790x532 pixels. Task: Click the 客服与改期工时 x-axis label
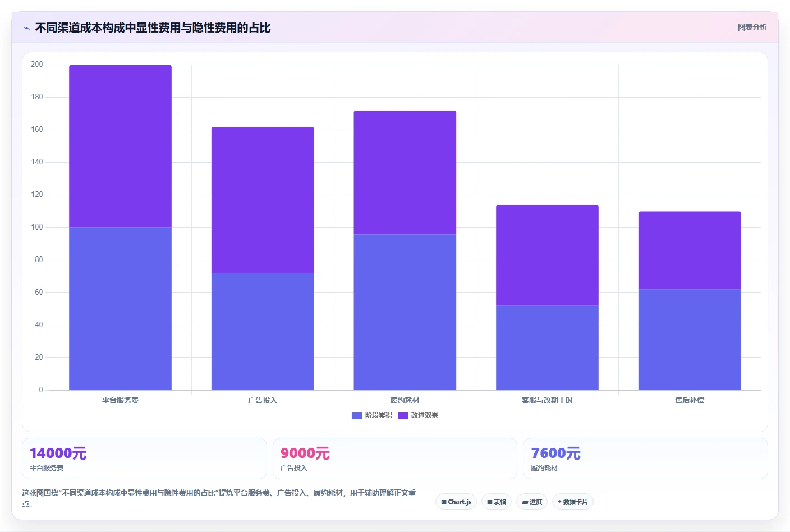[x=547, y=400]
